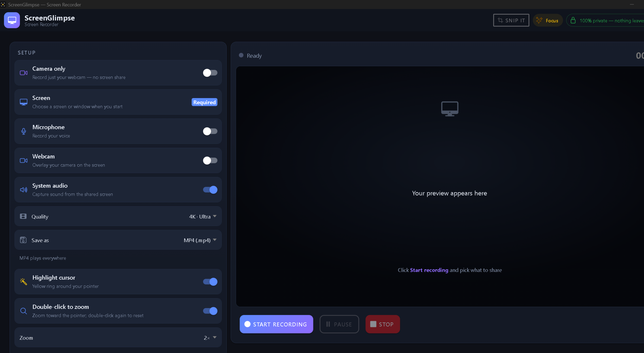Click the Save as disk icon

pos(23,240)
